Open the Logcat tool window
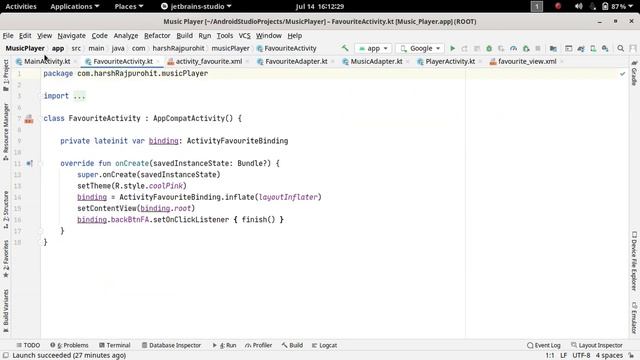640x360 pixels. [x=324, y=345]
